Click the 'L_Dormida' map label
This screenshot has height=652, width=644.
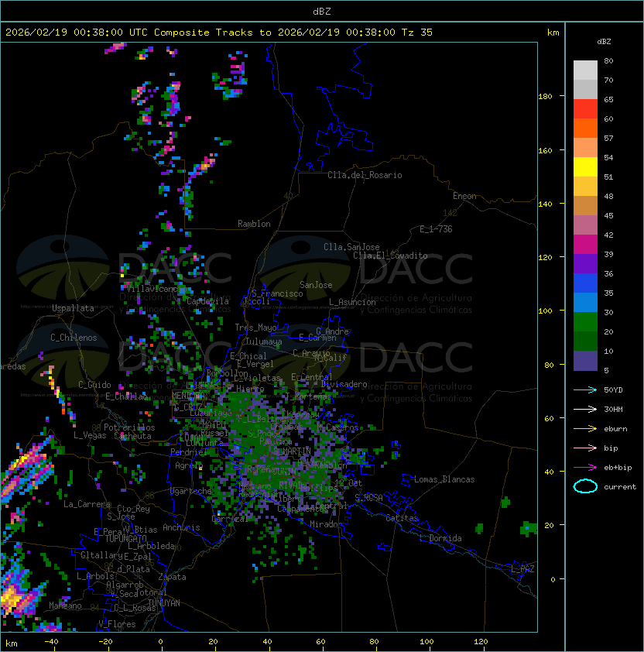click(x=440, y=538)
